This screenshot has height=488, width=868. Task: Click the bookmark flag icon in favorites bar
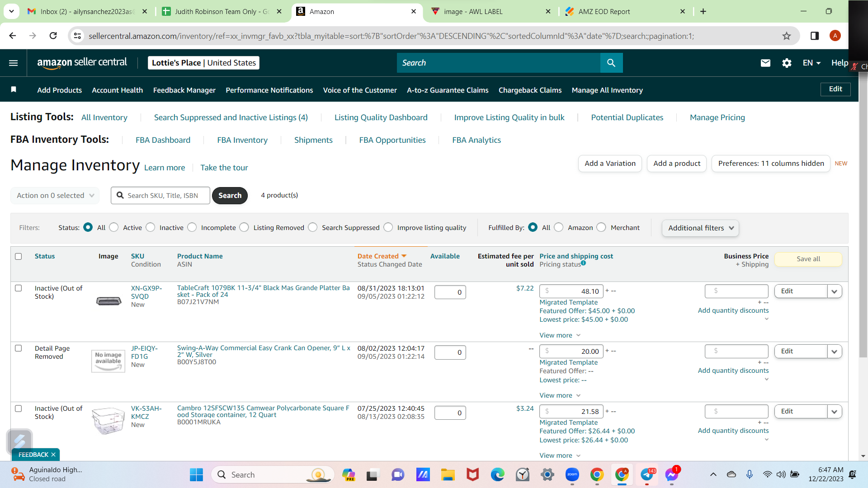(x=14, y=89)
